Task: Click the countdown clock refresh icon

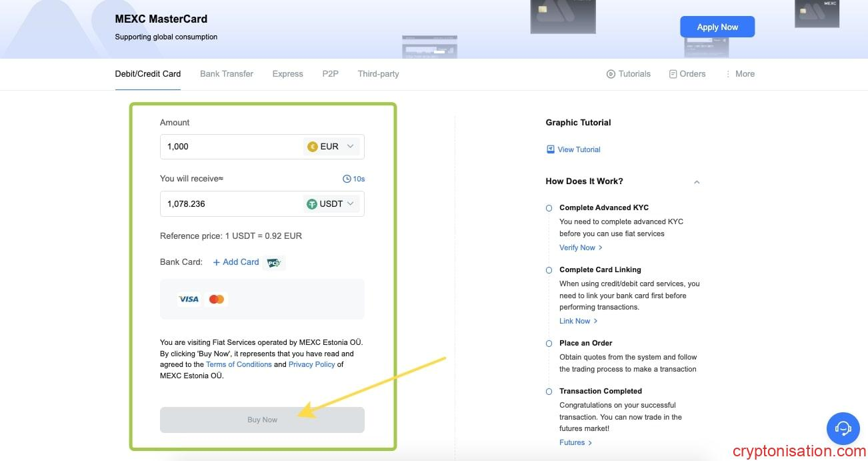Action: [x=347, y=179]
